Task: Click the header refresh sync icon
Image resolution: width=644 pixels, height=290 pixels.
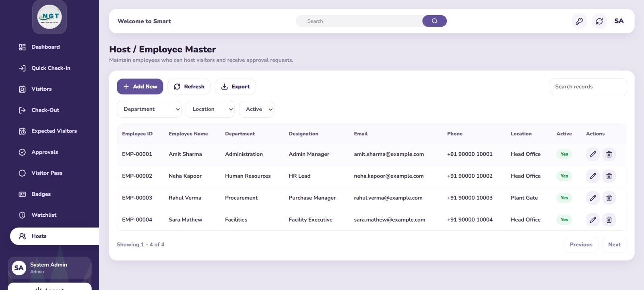Action: (599, 21)
